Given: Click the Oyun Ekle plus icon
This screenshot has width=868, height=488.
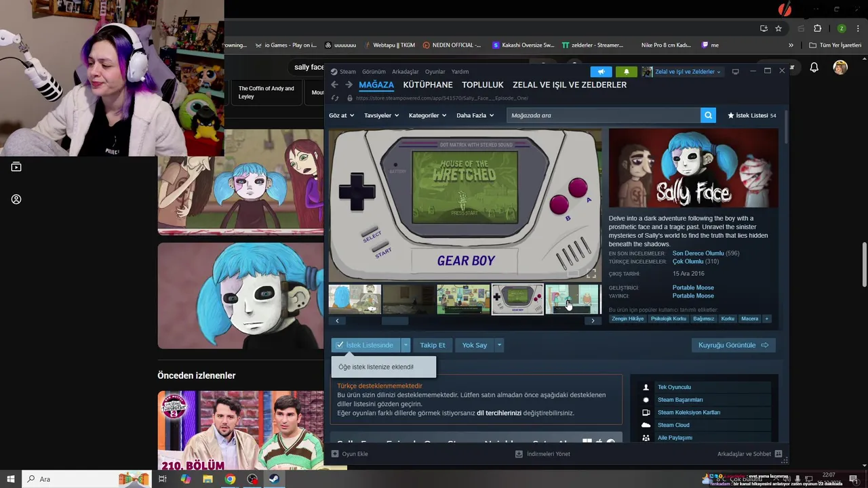Looking at the screenshot, I should 335,453.
